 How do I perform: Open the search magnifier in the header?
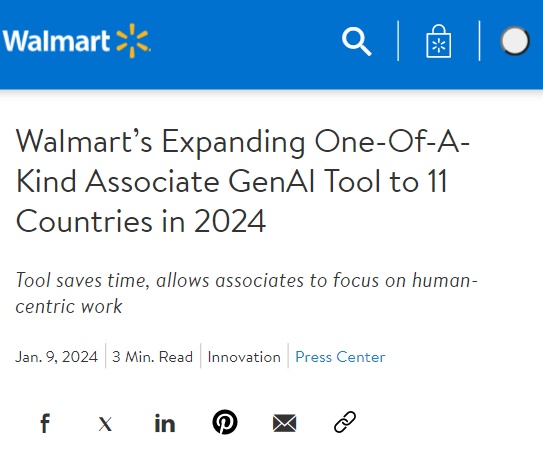[x=357, y=42]
